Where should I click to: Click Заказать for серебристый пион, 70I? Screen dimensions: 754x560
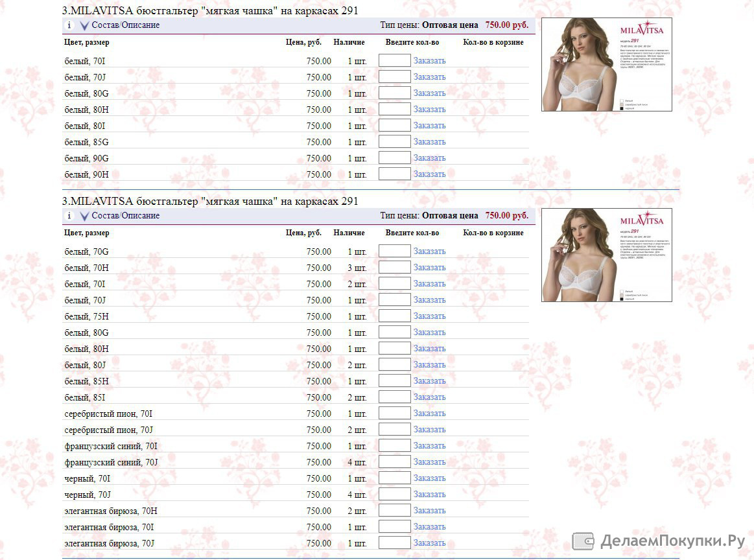[x=429, y=414]
